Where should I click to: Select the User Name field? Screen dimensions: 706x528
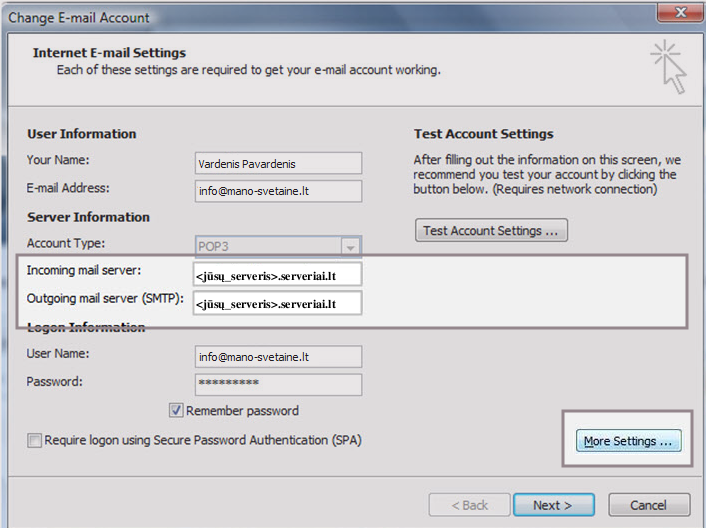278,356
